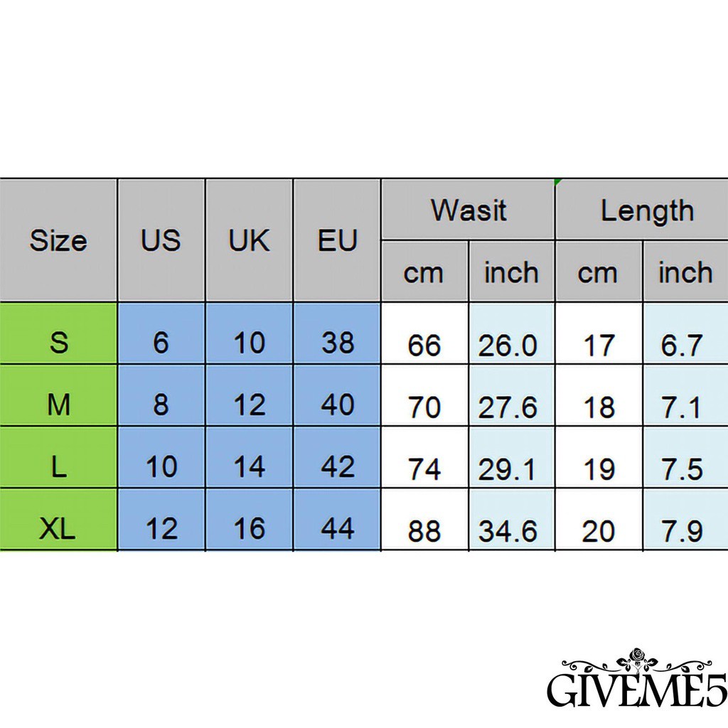
Task: Select the Size column header
Action: pyautogui.click(x=58, y=240)
